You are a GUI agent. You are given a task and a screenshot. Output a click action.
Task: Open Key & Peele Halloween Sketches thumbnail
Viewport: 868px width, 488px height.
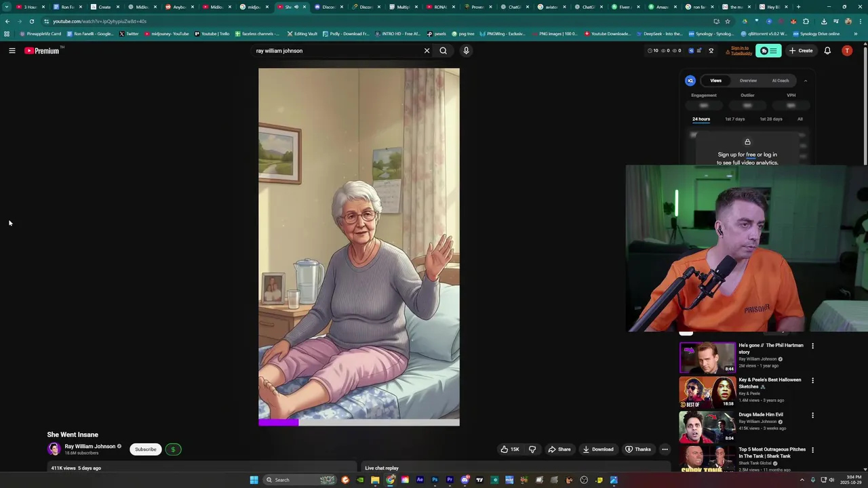pos(707,392)
